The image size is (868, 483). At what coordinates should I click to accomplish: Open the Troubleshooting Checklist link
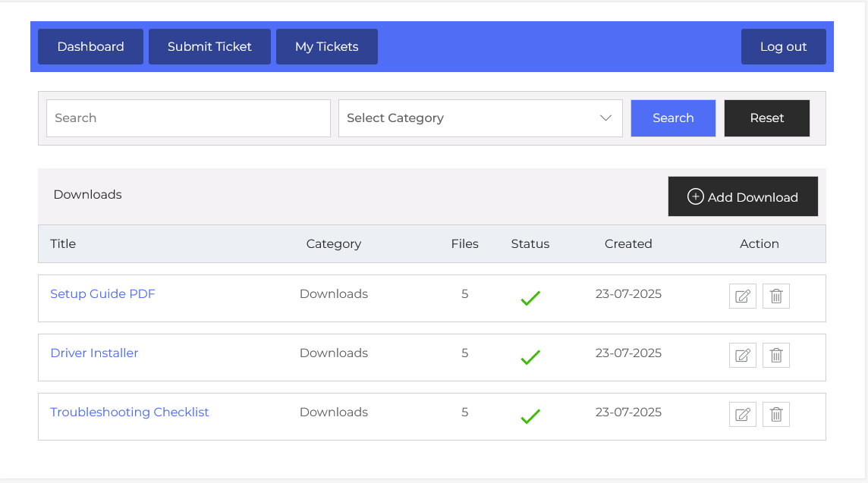[129, 412]
